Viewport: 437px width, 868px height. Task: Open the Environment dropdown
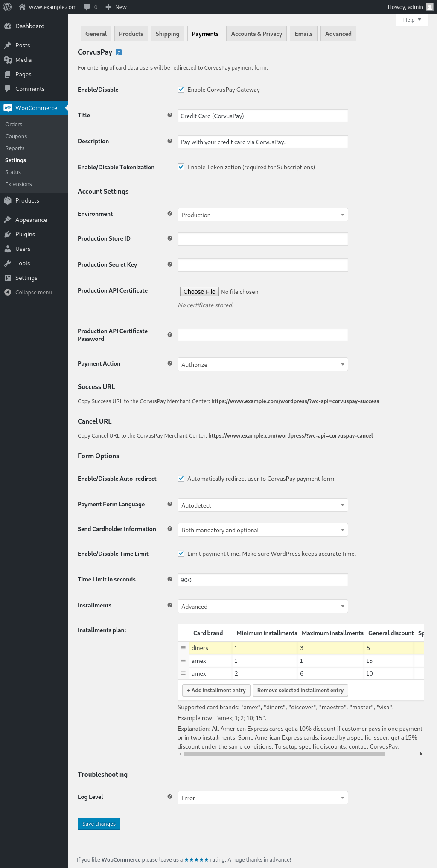pos(262,215)
